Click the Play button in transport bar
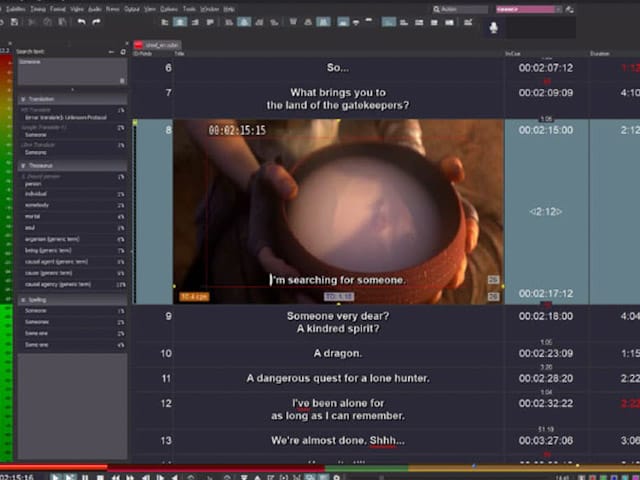Viewport: 640px width, 480px height. point(55,477)
